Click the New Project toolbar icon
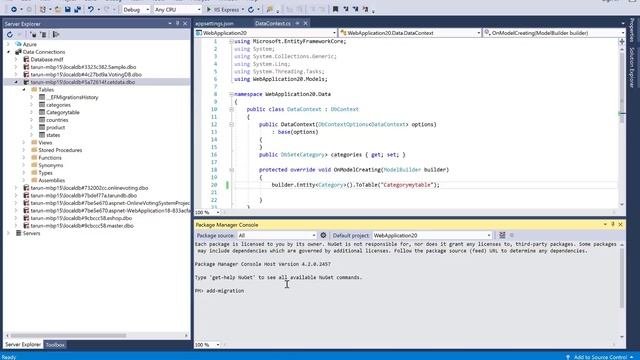 pos(42,9)
